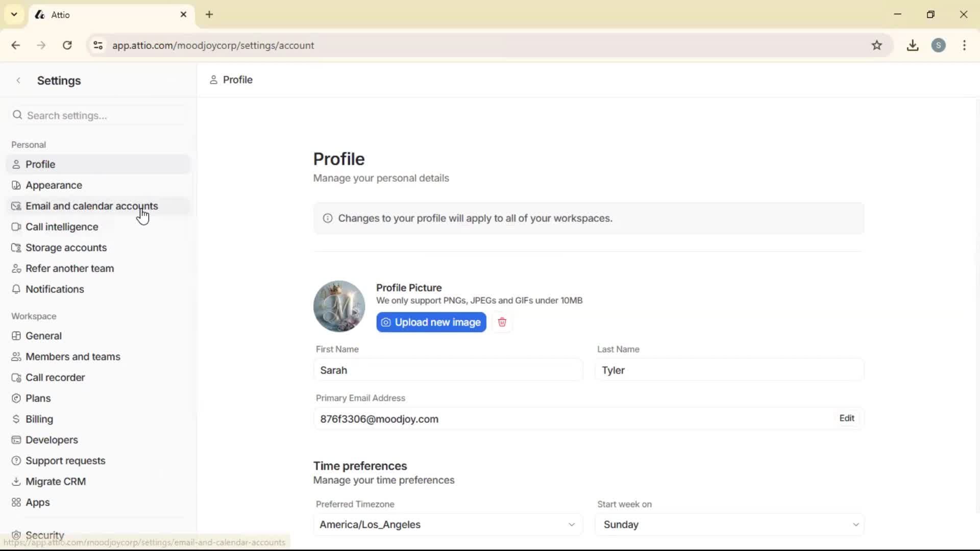Open Call recorder settings
The width and height of the screenshot is (980, 551).
(99, 378)
